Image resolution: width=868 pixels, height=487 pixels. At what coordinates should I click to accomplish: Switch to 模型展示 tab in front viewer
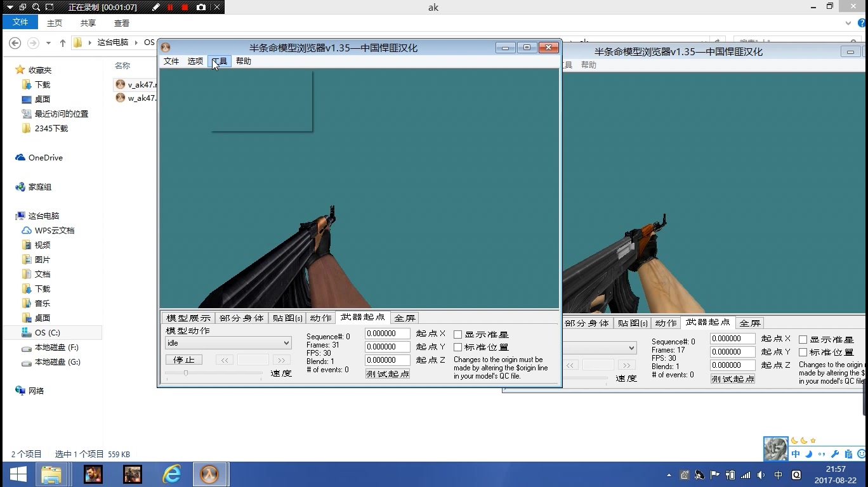tap(188, 318)
